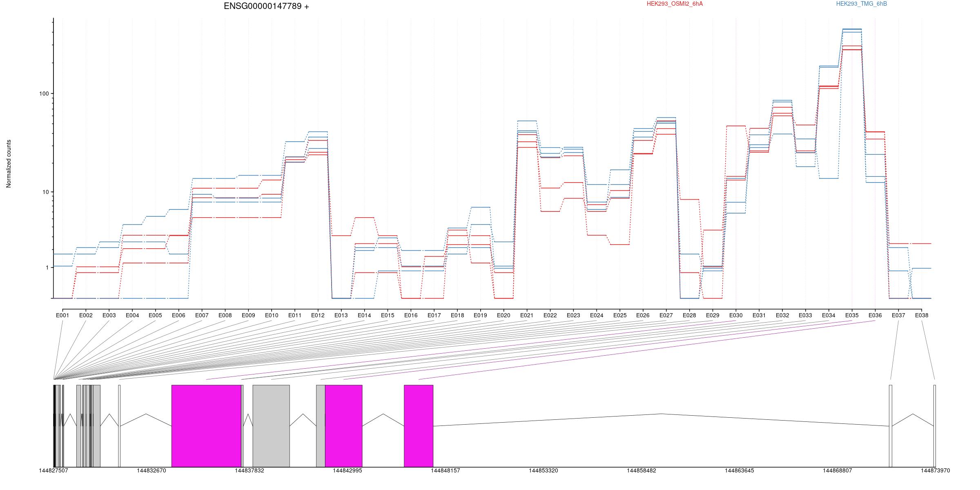
Task: Click exon label E034
Action: pyautogui.click(x=829, y=315)
